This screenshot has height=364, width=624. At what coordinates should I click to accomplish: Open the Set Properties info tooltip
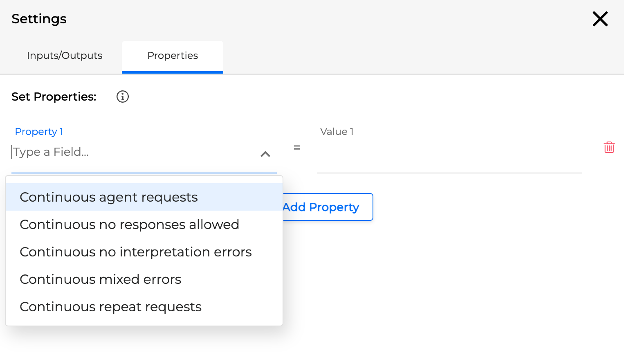(122, 97)
